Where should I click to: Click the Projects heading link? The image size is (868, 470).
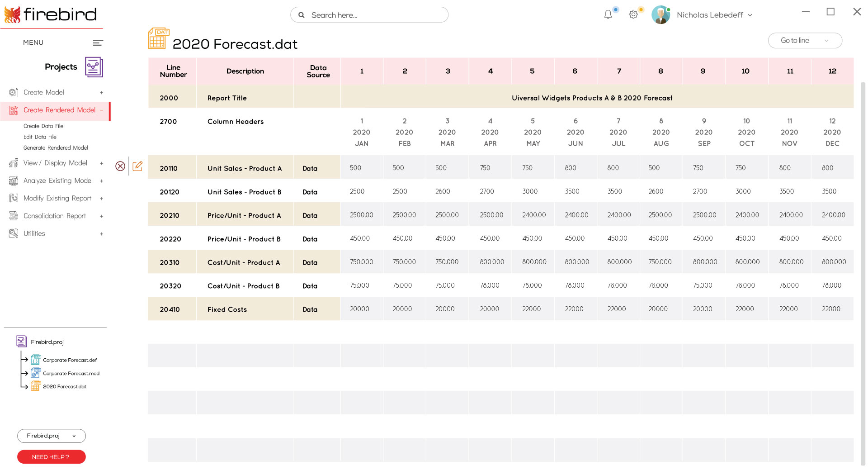tap(61, 67)
